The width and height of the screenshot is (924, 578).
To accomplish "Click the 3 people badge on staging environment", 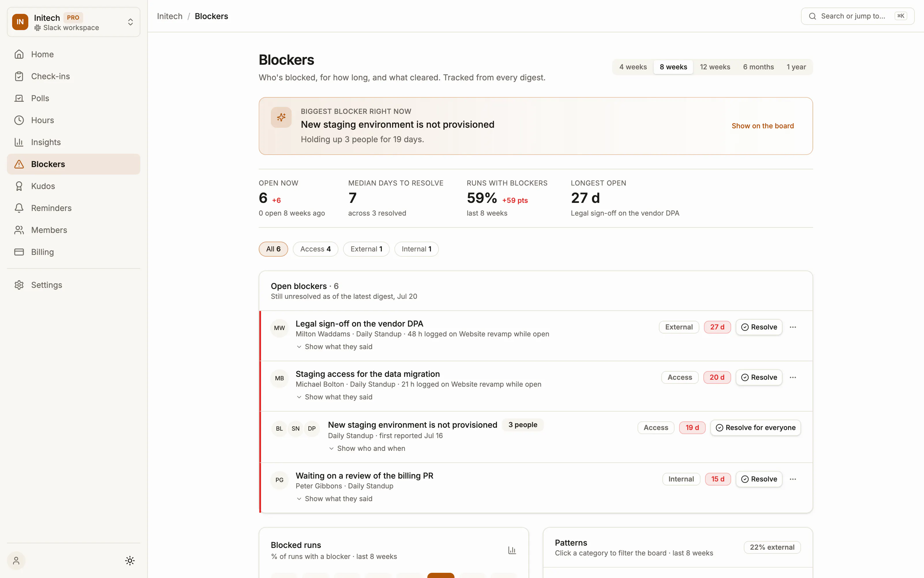I will click(x=523, y=425).
